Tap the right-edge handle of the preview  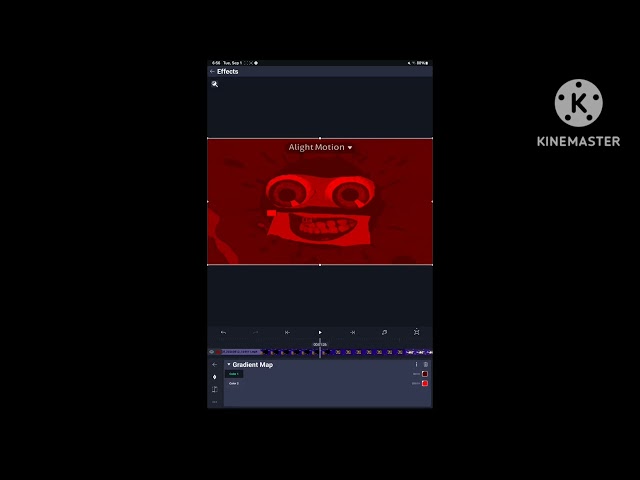coord(432,202)
